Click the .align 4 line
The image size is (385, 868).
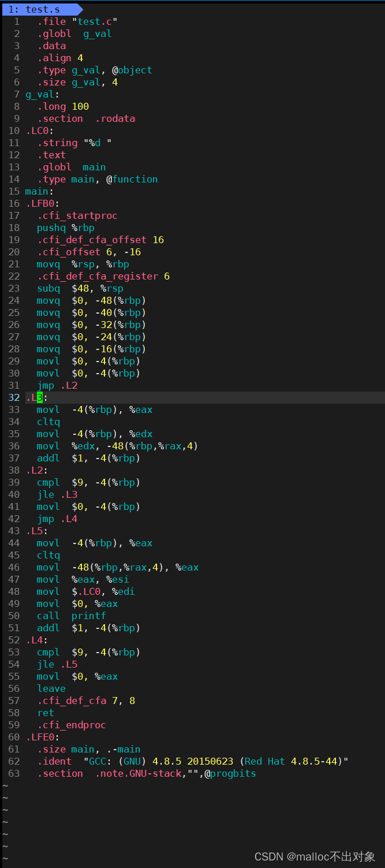60,58
